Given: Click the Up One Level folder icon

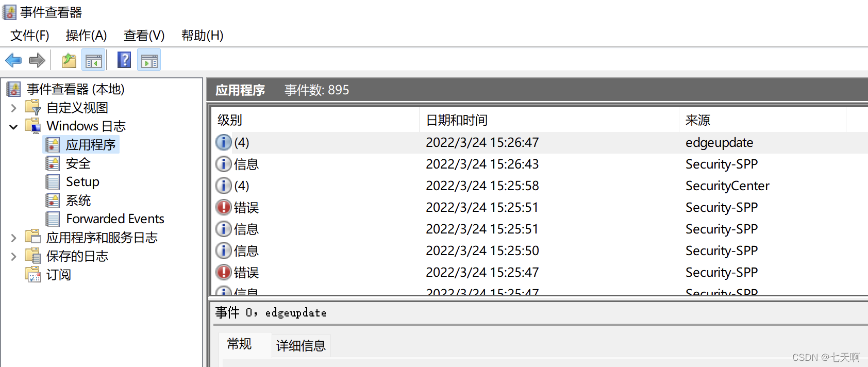Looking at the screenshot, I should click(69, 60).
